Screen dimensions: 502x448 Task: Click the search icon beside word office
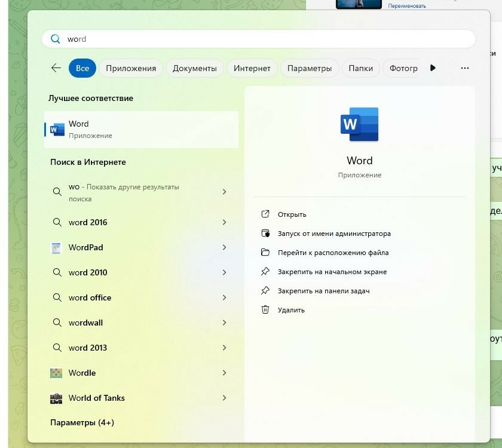tap(57, 297)
